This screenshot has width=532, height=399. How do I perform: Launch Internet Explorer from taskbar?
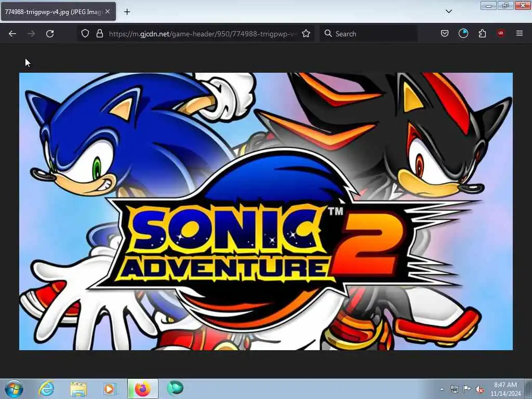[x=46, y=389]
